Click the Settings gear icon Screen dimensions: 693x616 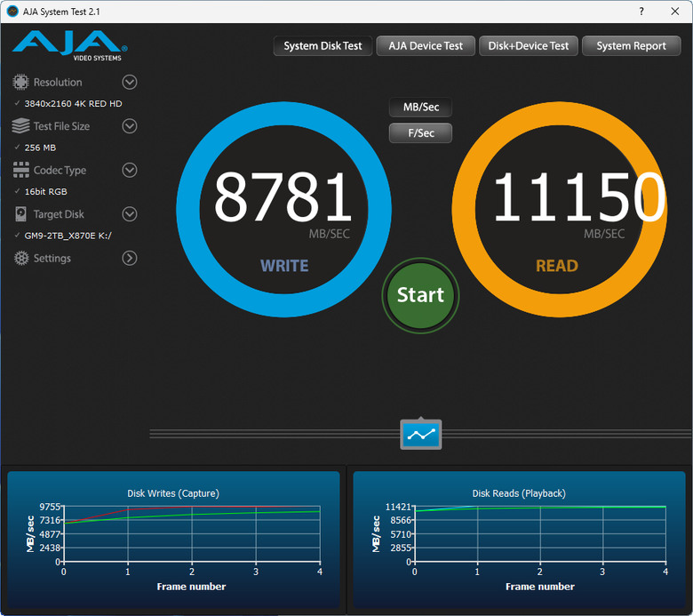click(x=20, y=258)
